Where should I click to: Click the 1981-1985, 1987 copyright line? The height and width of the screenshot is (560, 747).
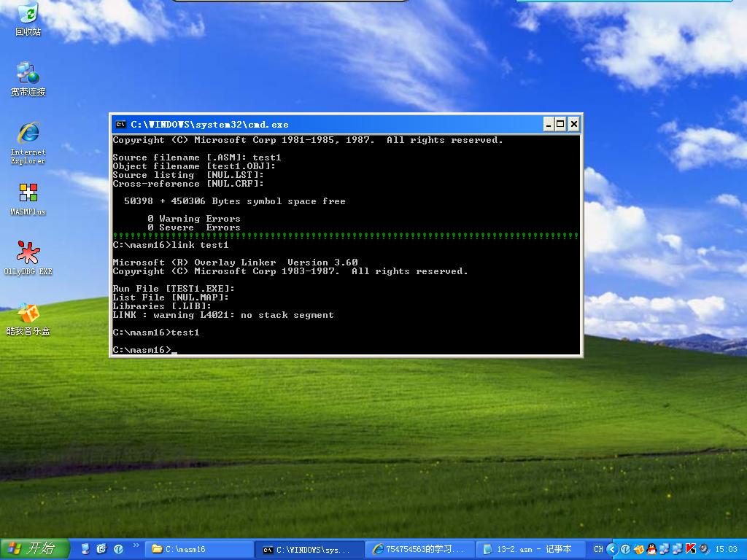click(307, 140)
